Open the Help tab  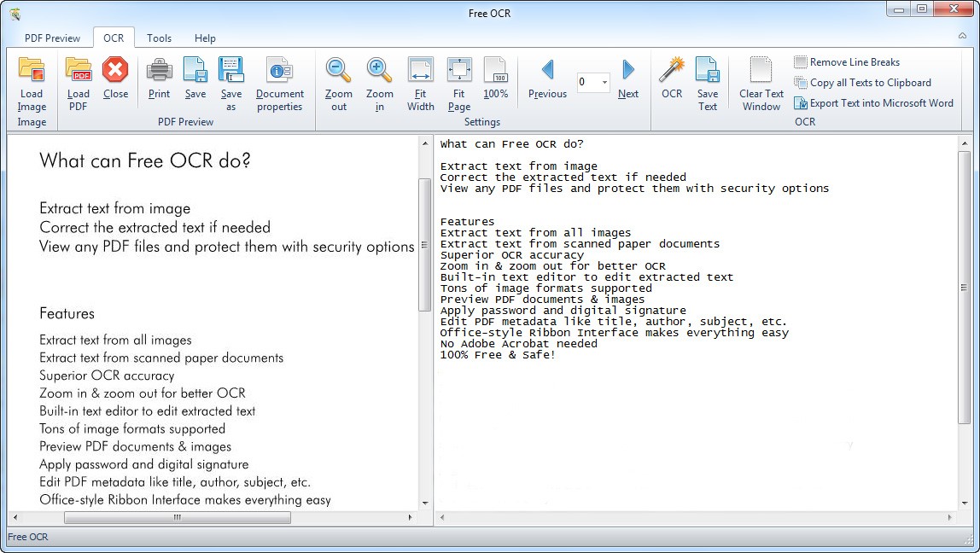(x=205, y=38)
